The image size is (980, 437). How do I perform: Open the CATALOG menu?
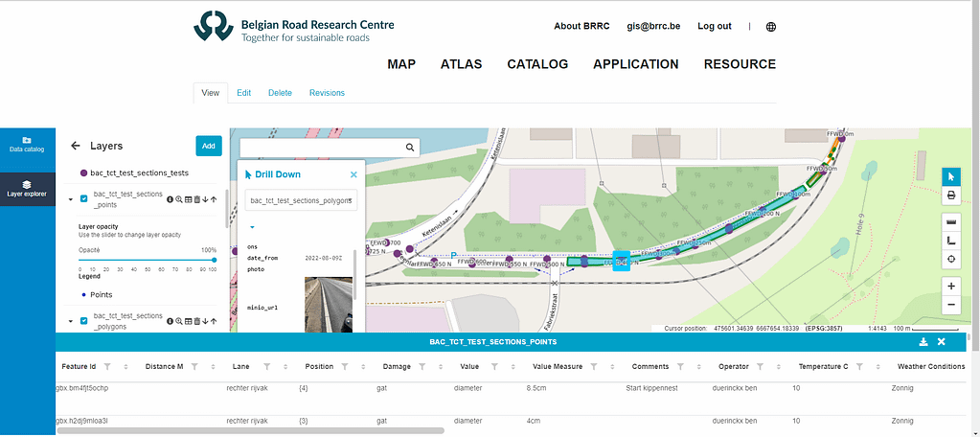[537, 64]
